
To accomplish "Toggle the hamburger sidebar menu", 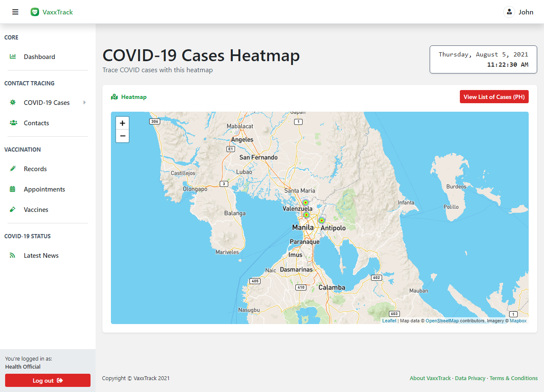I will (x=15, y=12).
